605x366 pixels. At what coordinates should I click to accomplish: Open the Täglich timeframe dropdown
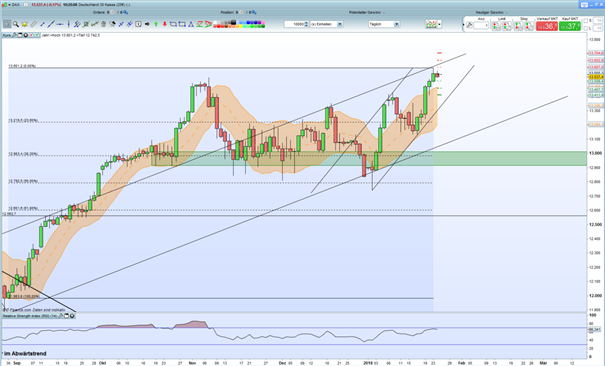[x=396, y=24]
